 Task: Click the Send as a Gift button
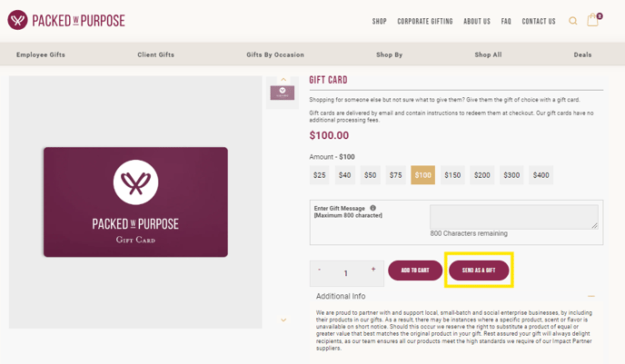(479, 271)
